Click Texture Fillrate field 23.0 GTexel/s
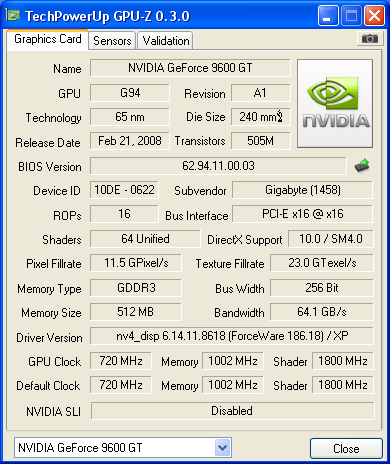Image resolution: width=390 pixels, height=464 pixels. point(322,263)
